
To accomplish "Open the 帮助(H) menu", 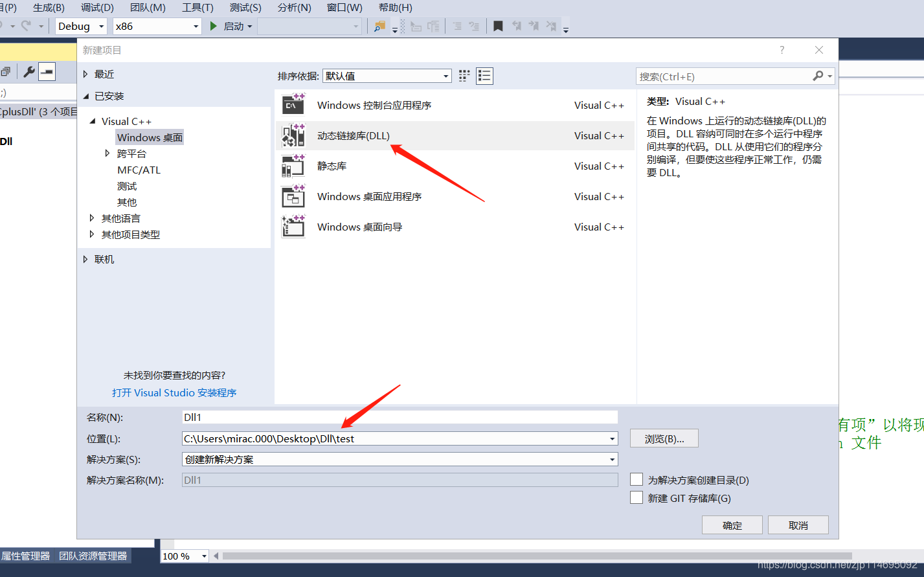I will [395, 8].
